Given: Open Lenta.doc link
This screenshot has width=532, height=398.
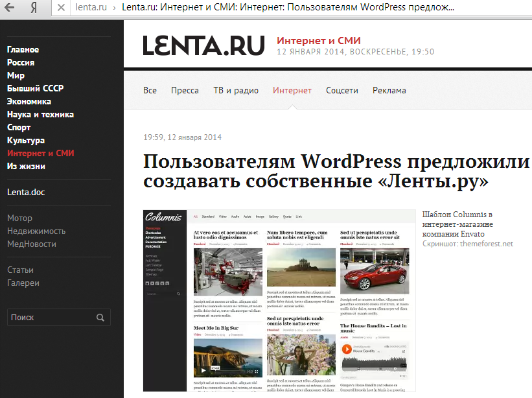Looking at the screenshot, I should click(x=26, y=192).
